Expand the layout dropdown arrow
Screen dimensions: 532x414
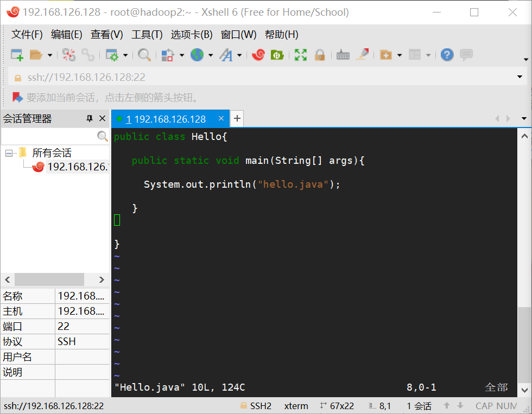click(x=428, y=55)
